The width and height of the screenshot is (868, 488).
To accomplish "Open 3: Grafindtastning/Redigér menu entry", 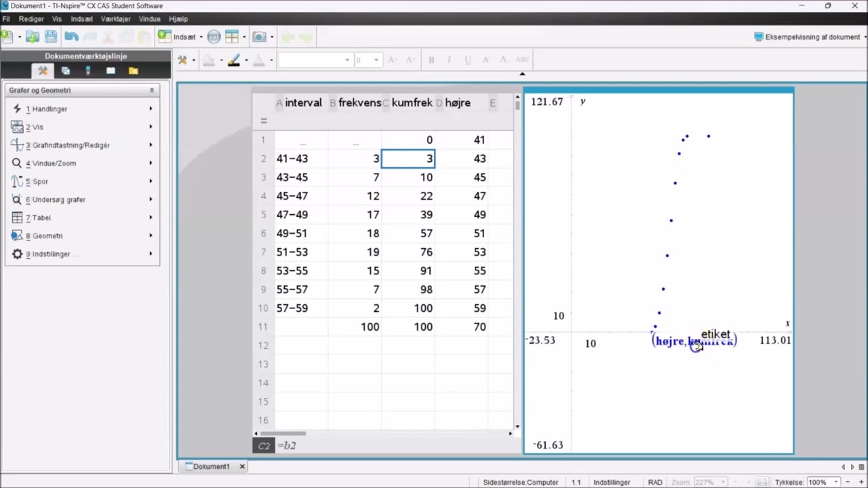I will [83, 145].
